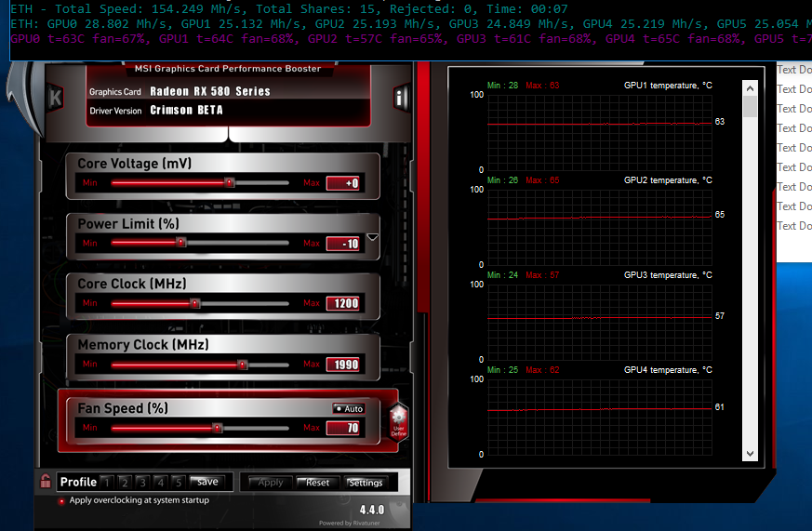The width and height of the screenshot is (812, 531).
Task: Click the profile Save button
Action: (x=207, y=482)
